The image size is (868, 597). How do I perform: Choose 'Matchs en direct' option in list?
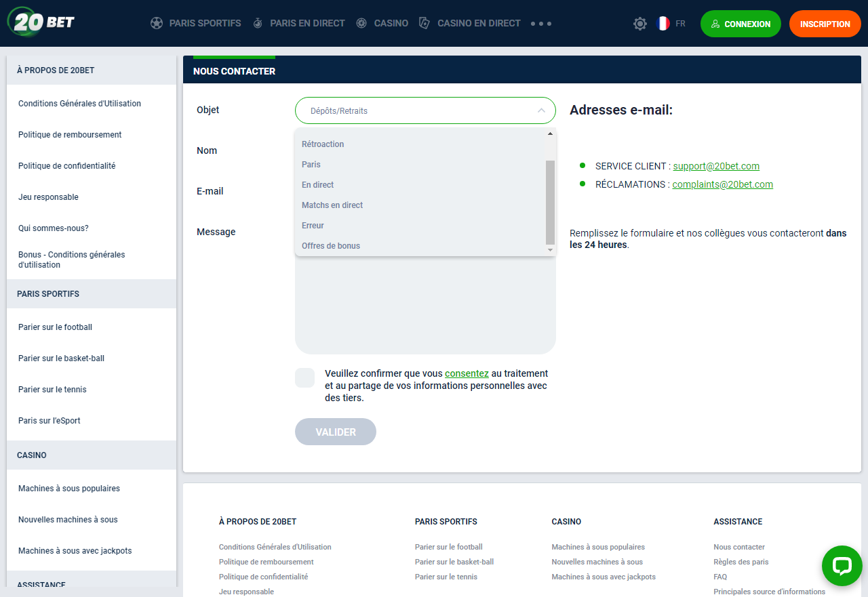point(332,205)
